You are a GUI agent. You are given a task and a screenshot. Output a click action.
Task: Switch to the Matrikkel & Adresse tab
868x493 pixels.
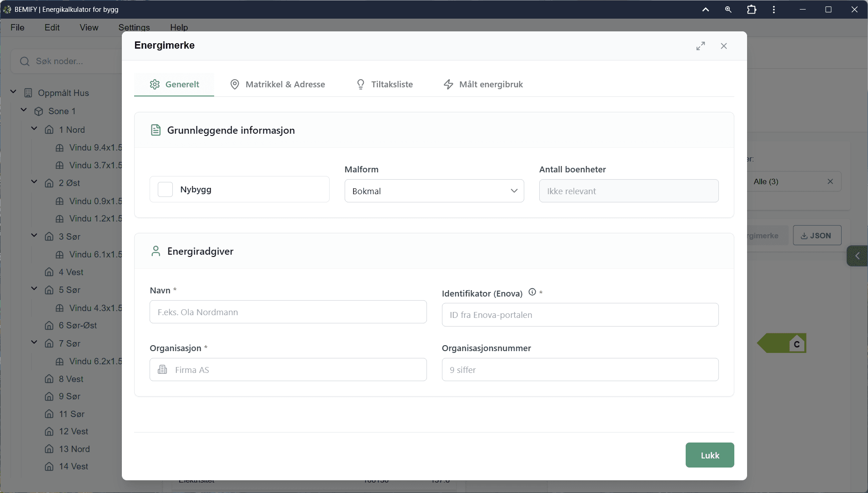click(278, 84)
